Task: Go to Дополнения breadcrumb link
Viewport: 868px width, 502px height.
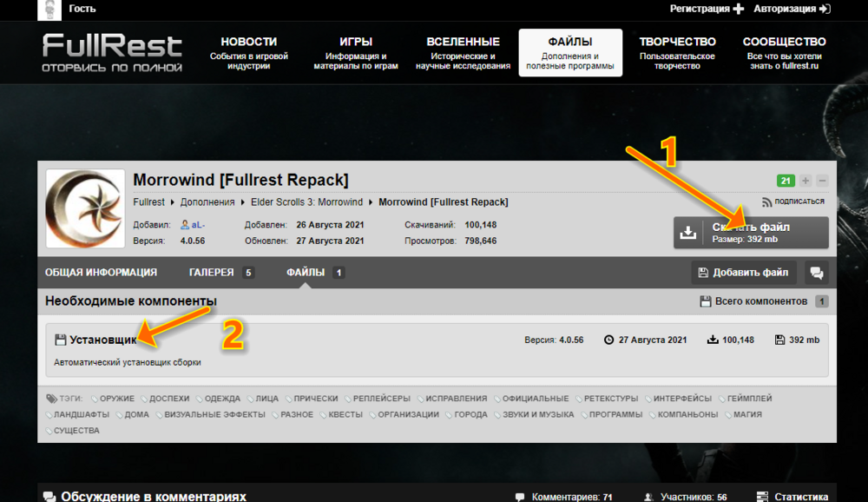Action: (x=207, y=202)
